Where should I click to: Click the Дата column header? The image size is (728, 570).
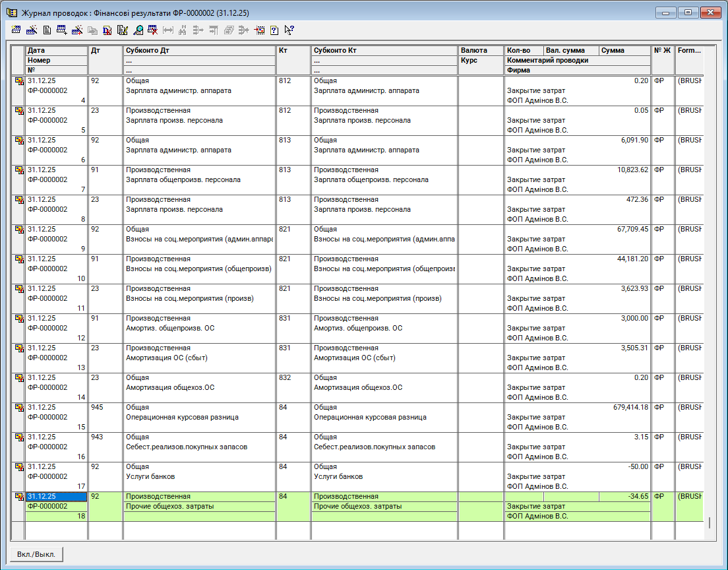pyautogui.click(x=56, y=51)
